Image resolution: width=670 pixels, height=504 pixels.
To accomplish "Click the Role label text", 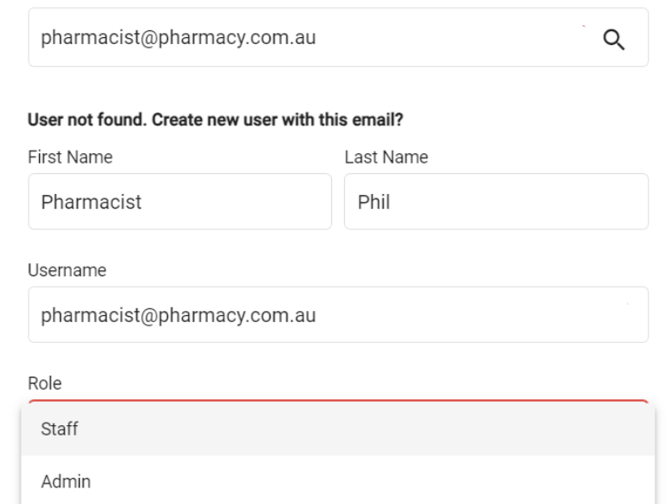I will click(x=45, y=384).
